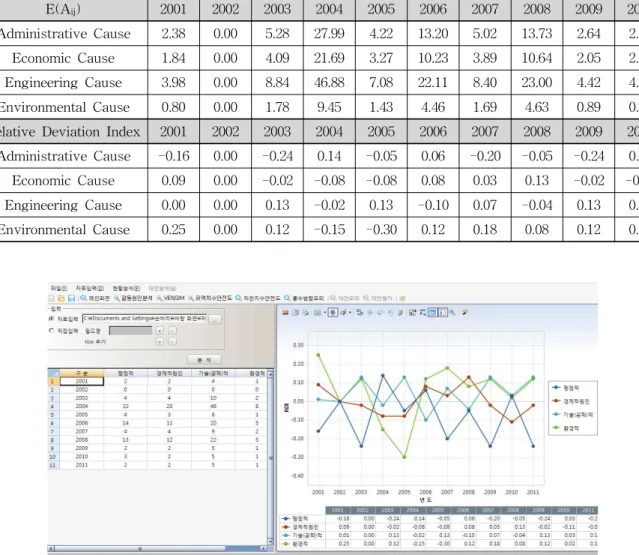Screen dimensions: 639x555
Task: Click the chart type grid icon
Action: (317, 313)
